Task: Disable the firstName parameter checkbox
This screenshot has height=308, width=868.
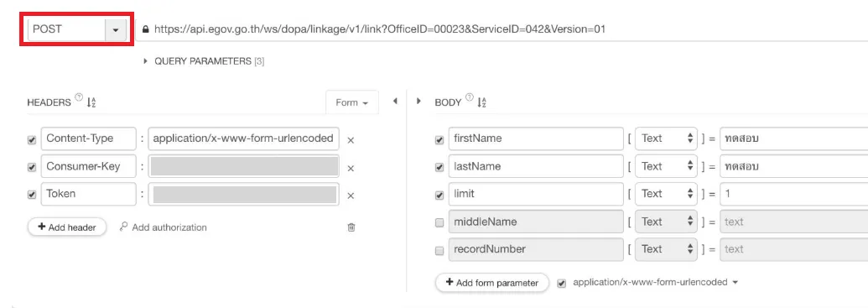Action: click(x=439, y=141)
